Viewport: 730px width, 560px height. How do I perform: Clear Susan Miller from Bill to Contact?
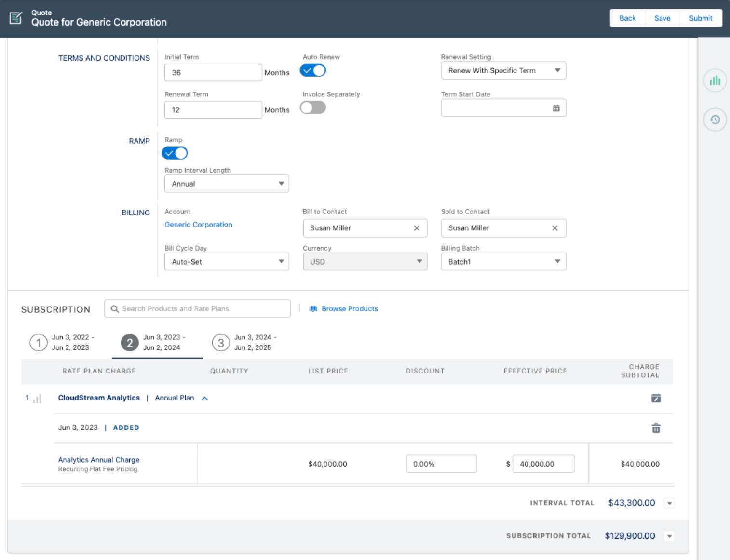point(417,228)
